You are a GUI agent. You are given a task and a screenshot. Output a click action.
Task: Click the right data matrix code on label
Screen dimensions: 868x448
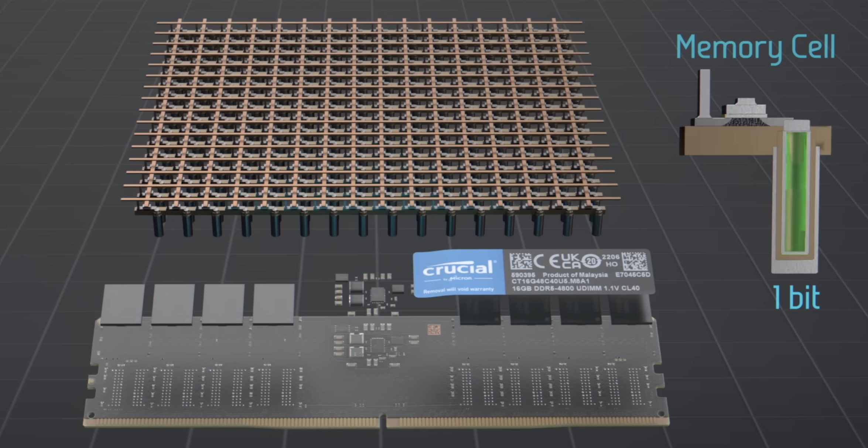tap(634, 262)
